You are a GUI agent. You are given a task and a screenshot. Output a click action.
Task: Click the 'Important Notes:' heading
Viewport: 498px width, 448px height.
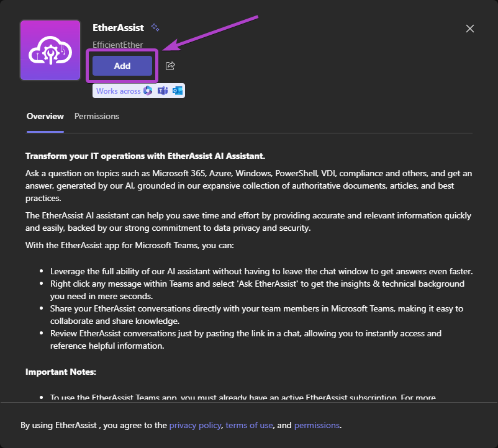61,372
